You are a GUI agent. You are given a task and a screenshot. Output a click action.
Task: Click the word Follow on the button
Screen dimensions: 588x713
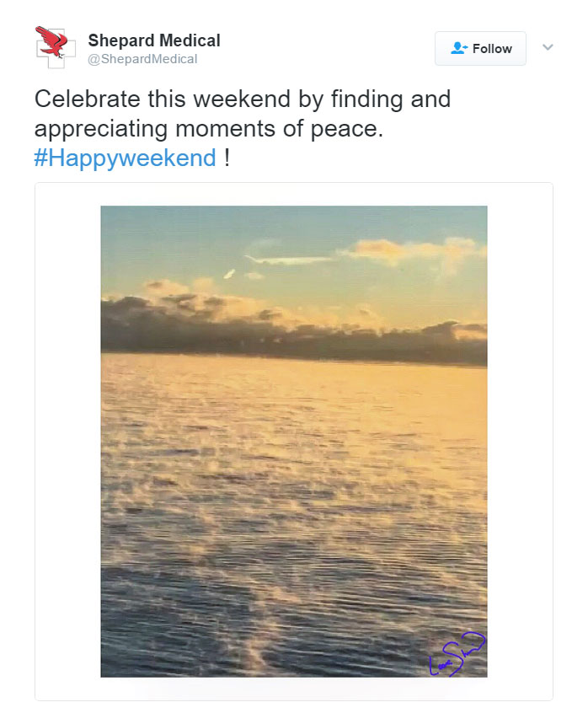492,49
